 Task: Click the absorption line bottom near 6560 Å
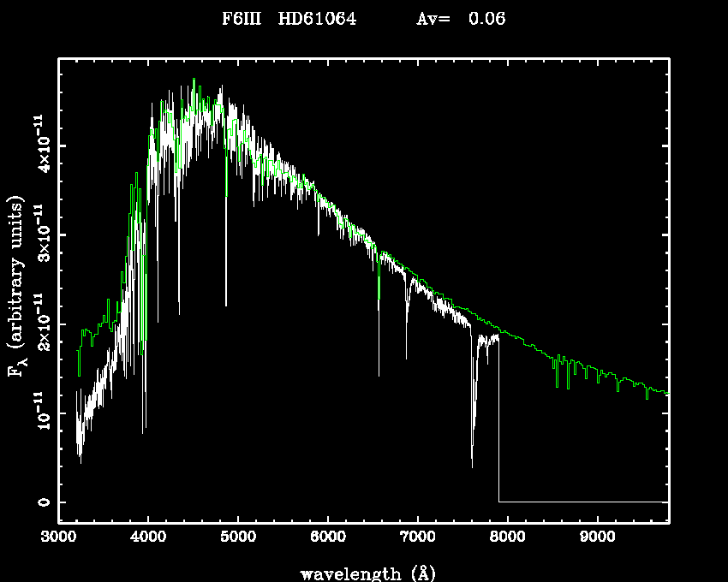coord(379,373)
